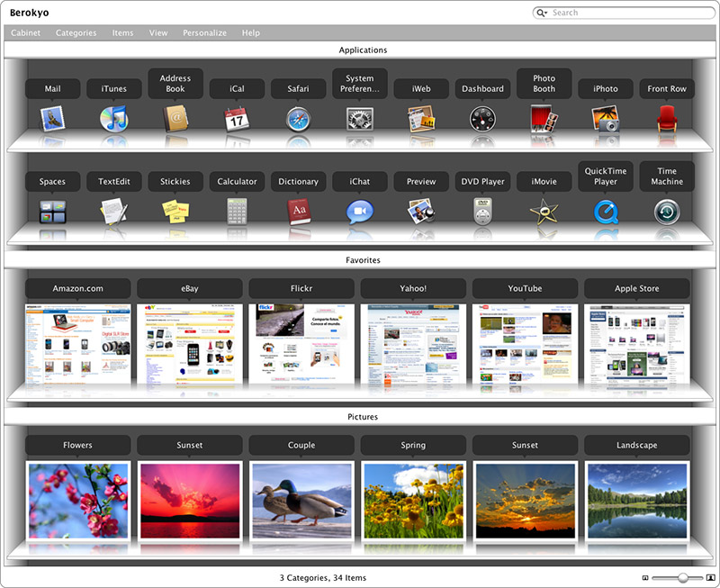Viewport: 720px width, 588px height.
Task: Open the Dashboard gauge icon
Action: coord(482,120)
